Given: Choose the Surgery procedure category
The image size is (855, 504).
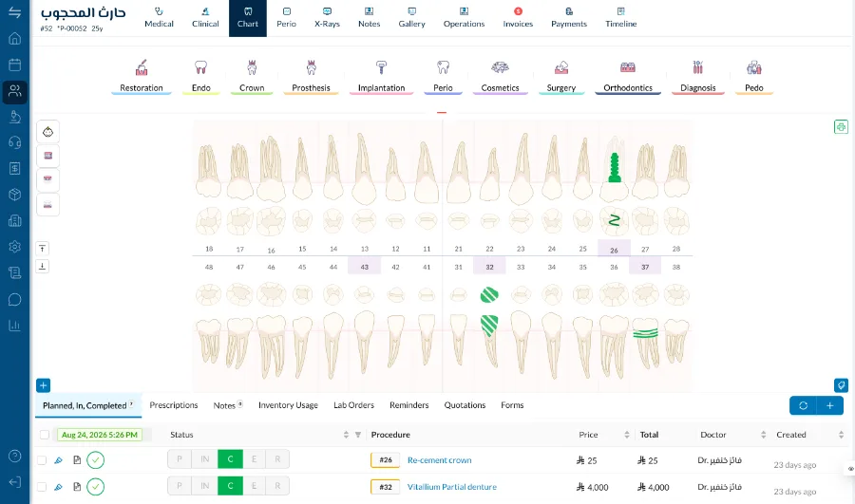Looking at the screenshot, I should pos(561,76).
